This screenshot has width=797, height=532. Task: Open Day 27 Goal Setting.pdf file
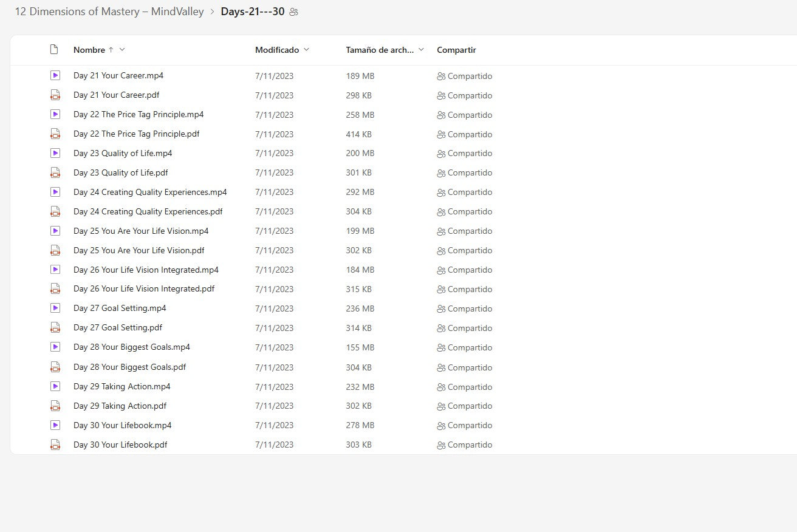[118, 328]
